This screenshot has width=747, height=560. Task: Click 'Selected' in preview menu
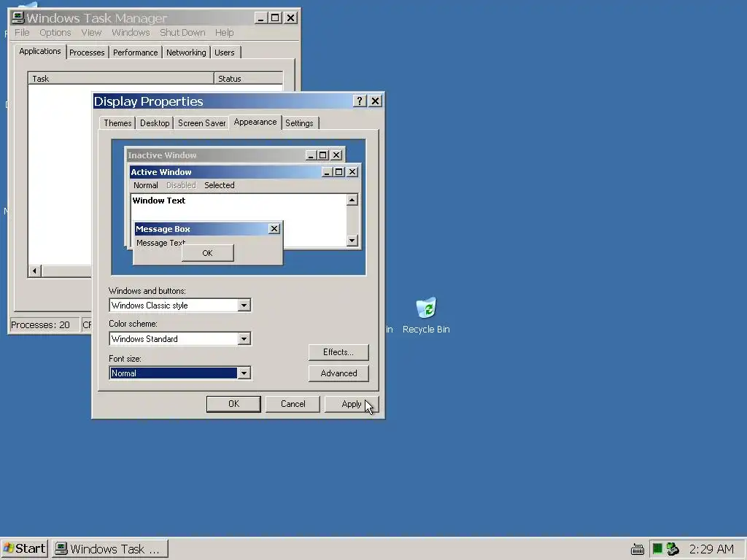[x=219, y=185]
